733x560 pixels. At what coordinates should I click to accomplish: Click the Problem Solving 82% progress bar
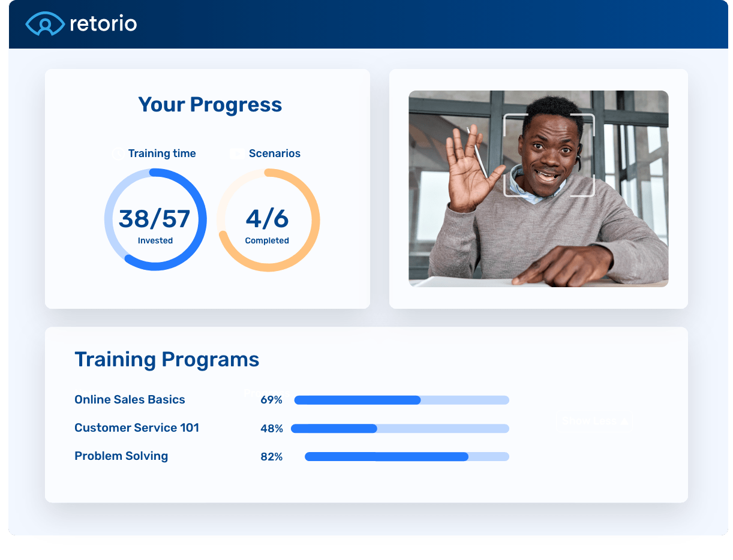[x=406, y=456]
